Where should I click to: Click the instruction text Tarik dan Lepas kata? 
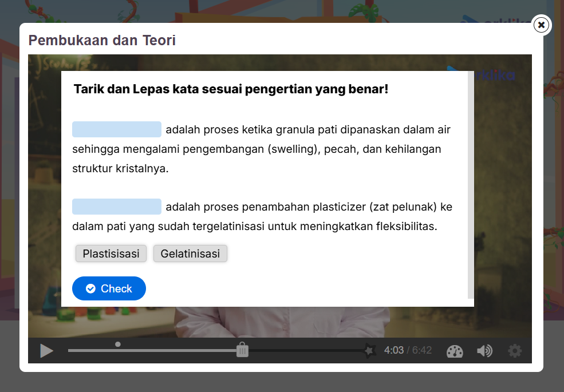coord(231,89)
